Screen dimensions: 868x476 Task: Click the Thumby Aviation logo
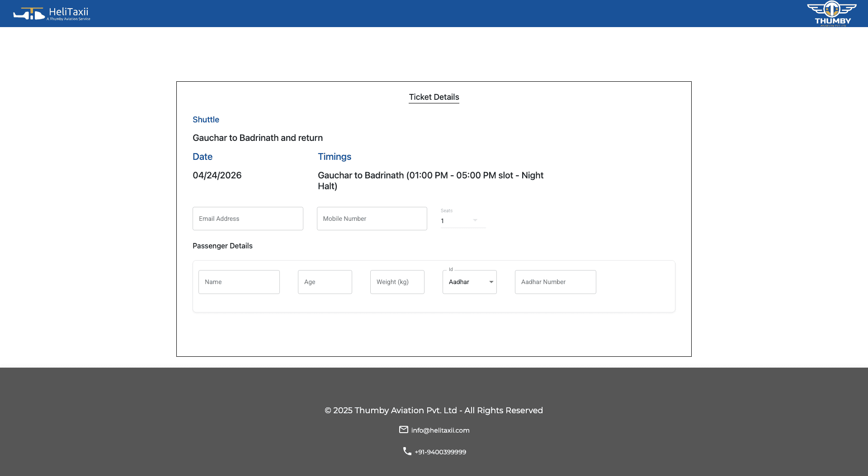[x=831, y=13]
